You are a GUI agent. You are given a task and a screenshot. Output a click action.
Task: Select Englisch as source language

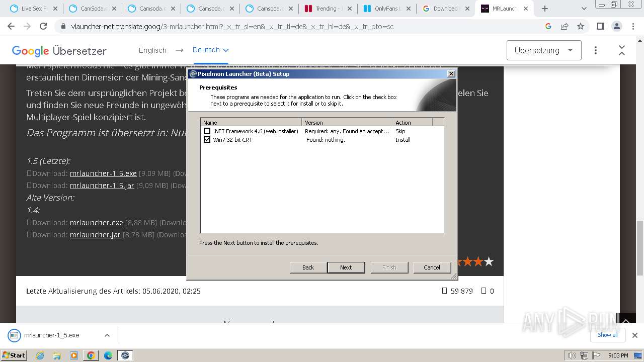pos(152,50)
